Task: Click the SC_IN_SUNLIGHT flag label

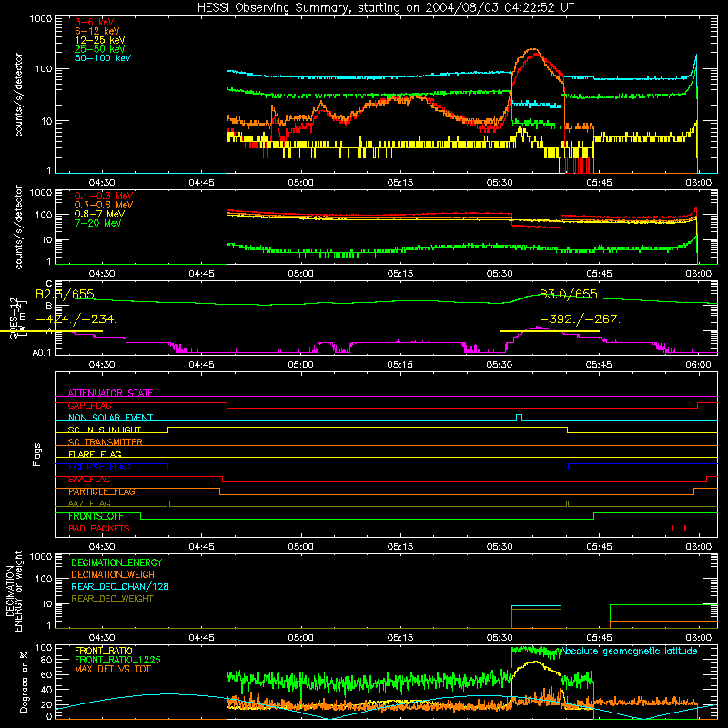Action: 105,430
